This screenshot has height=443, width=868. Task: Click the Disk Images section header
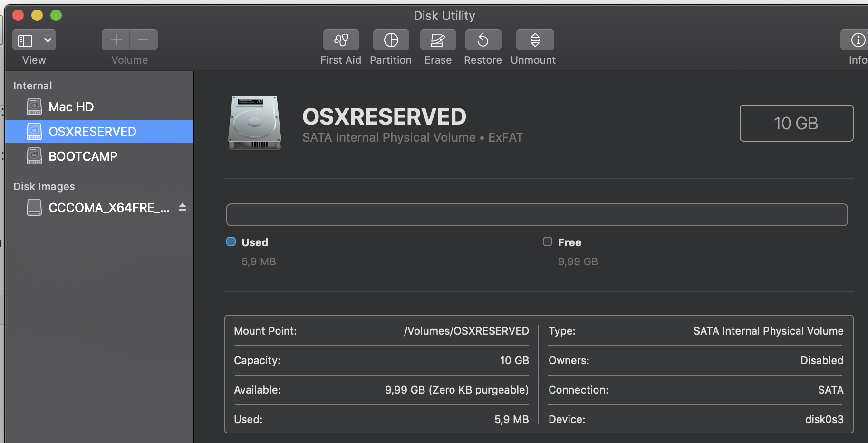(44, 186)
